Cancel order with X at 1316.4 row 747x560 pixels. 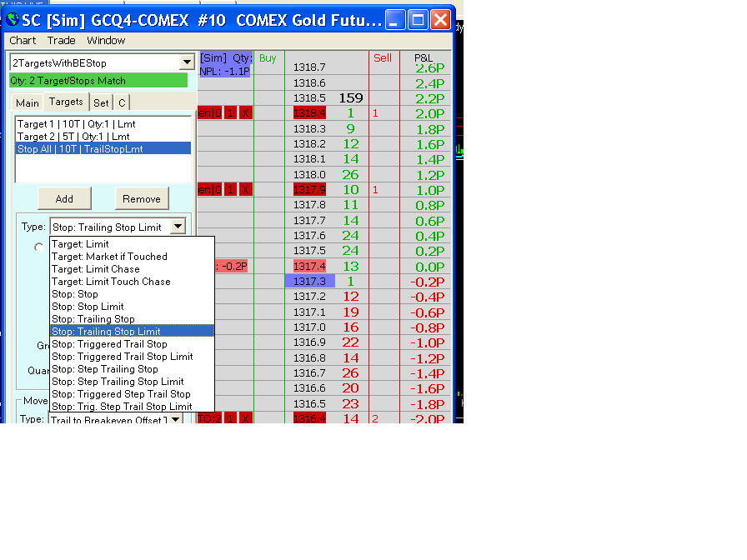[245, 418]
